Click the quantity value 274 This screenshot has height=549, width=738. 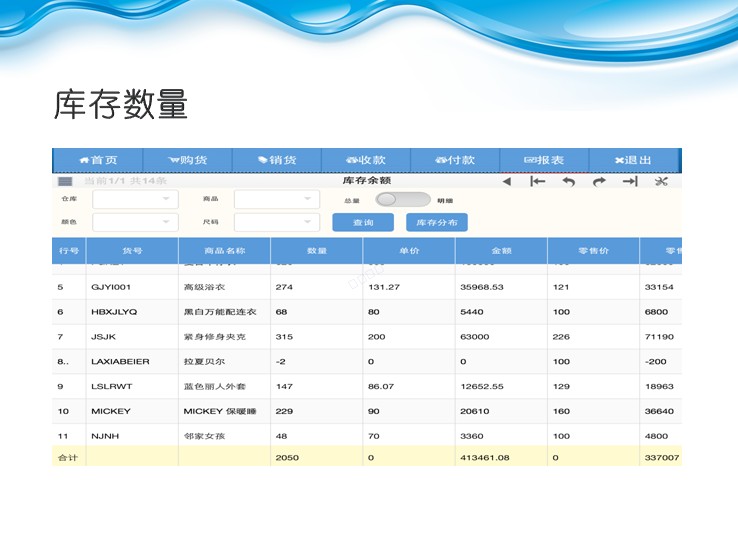284,287
